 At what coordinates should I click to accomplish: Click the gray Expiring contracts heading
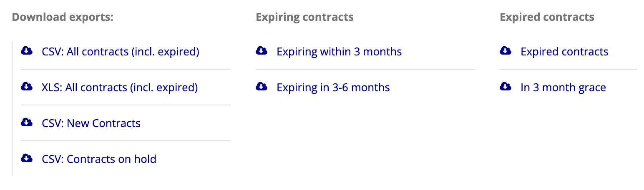[x=304, y=17]
